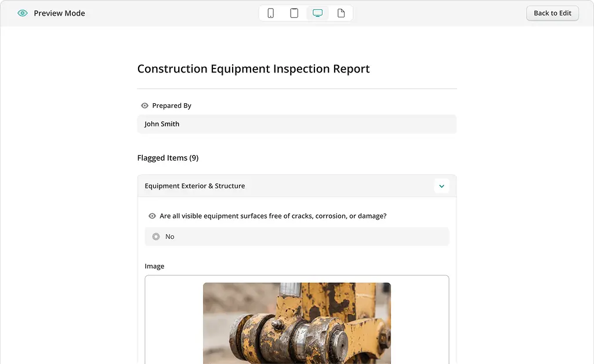Click the surfaces free of cracks question text
Image resolution: width=594 pixels, height=364 pixels.
[x=273, y=216]
